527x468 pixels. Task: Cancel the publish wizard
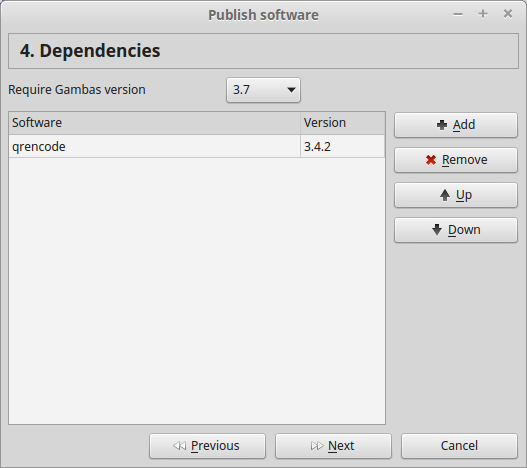pyautogui.click(x=459, y=446)
